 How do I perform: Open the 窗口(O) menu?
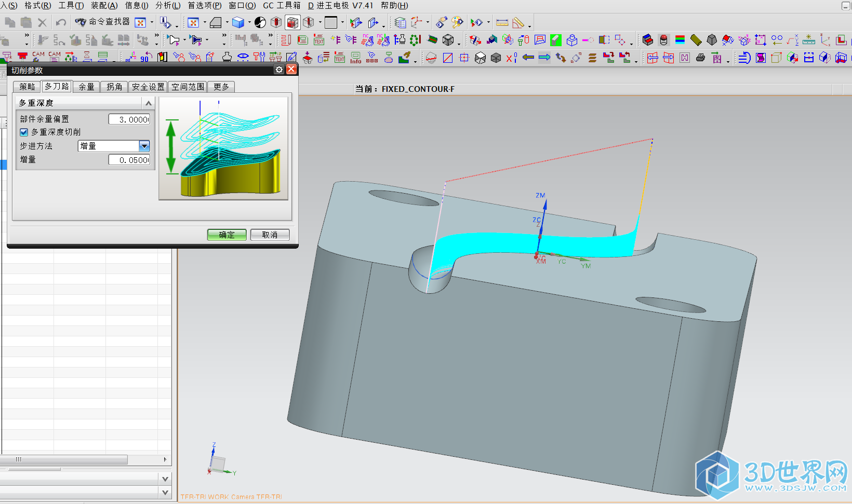click(x=242, y=5)
